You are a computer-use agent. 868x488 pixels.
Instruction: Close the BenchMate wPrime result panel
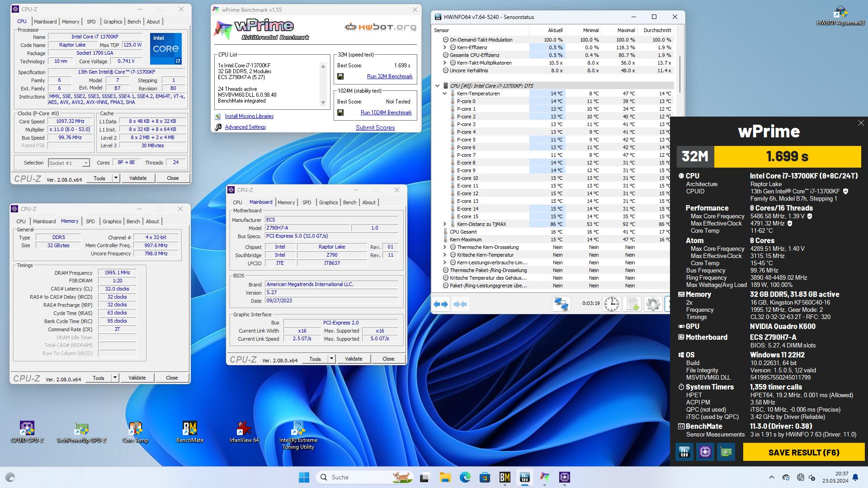(861, 123)
